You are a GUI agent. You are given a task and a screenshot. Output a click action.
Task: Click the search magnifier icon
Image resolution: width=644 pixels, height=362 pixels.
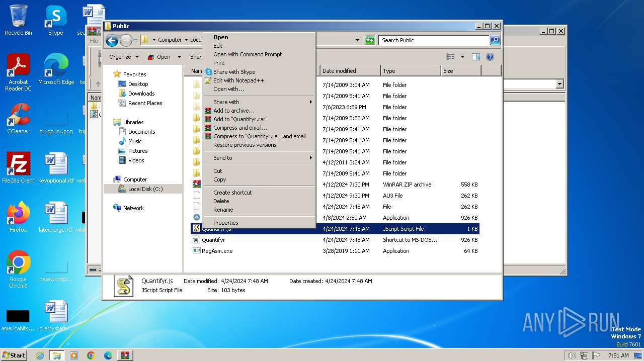tap(495, 40)
